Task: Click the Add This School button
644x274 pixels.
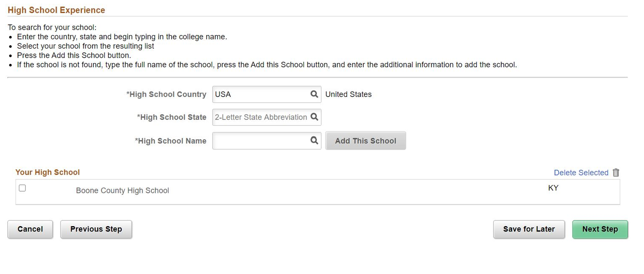Action: (365, 141)
